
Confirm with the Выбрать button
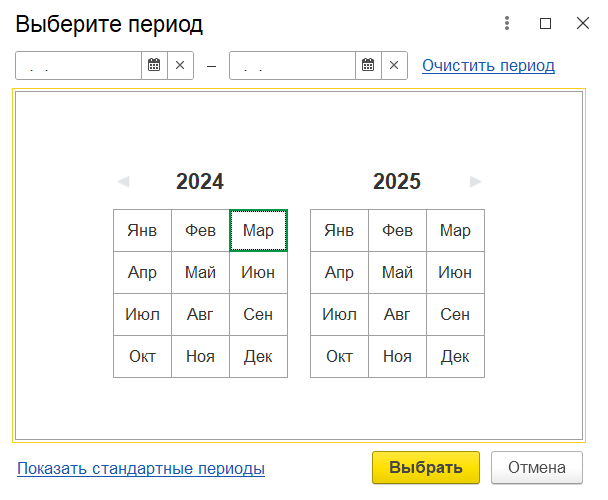[426, 467]
